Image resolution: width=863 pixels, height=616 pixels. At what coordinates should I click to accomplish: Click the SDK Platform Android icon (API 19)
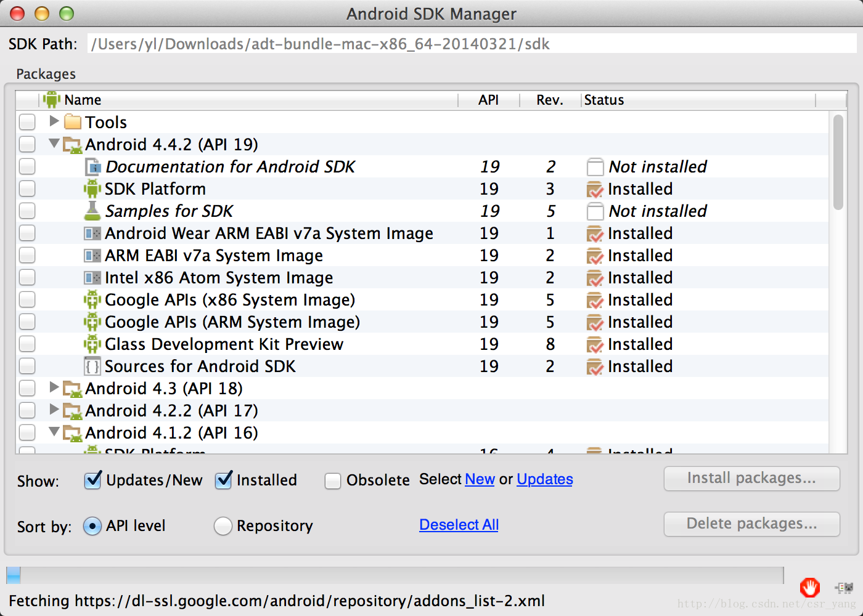coord(92,188)
